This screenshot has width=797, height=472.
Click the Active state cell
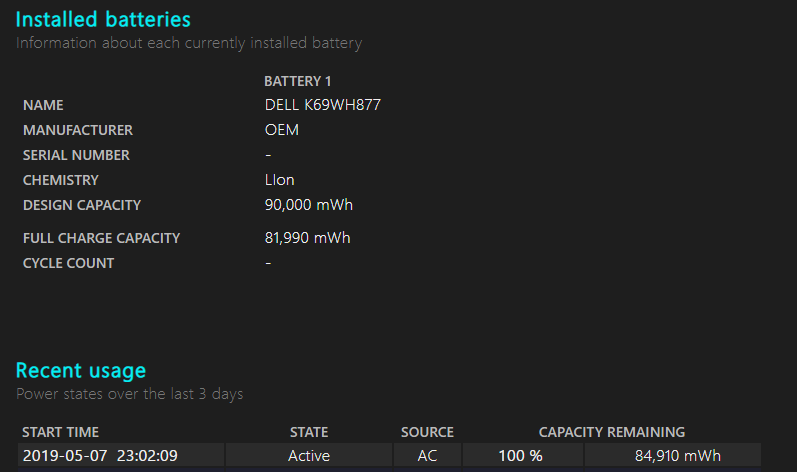(x=309, y=456)
